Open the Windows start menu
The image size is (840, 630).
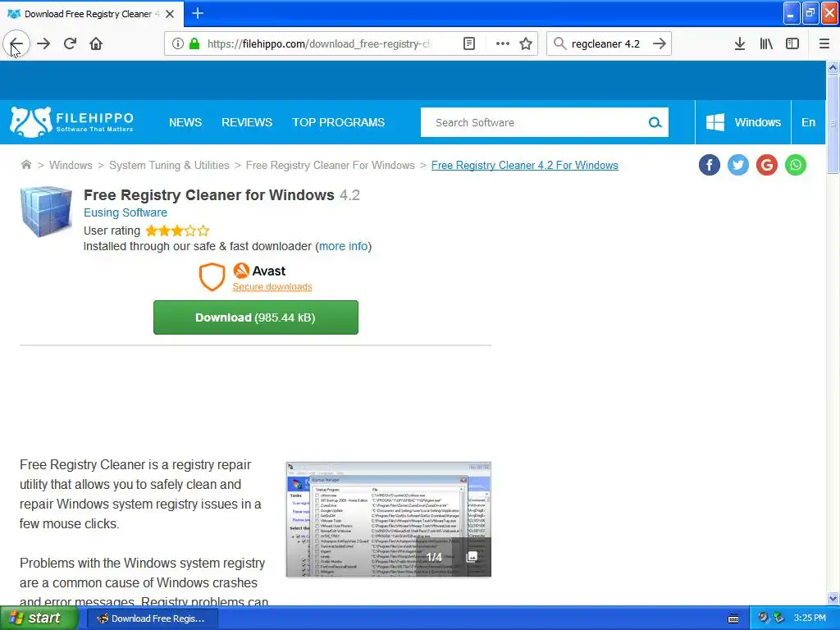pyautogui.click(x=39, y=619)
